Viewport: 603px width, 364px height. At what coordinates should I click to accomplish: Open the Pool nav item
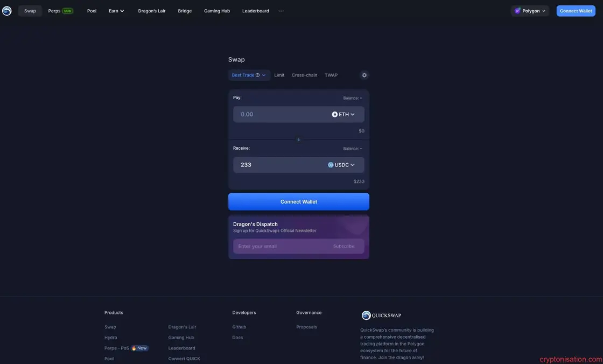pyautogui.click(x=92, y=11)
